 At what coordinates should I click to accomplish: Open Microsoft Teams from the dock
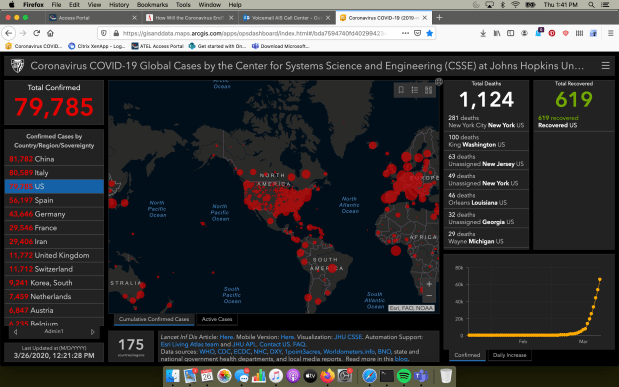(421, 376)
